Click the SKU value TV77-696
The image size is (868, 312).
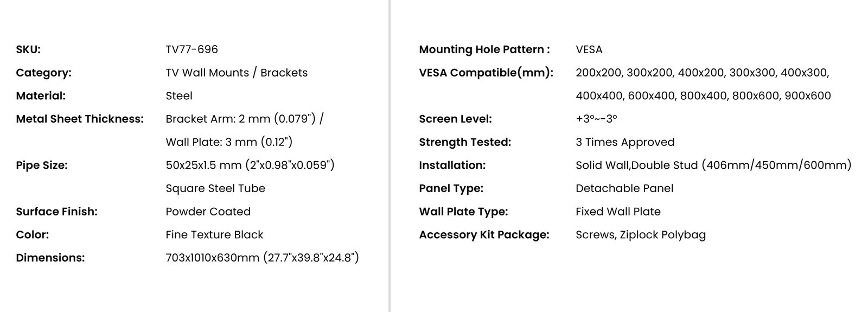(x=192, y=49)
